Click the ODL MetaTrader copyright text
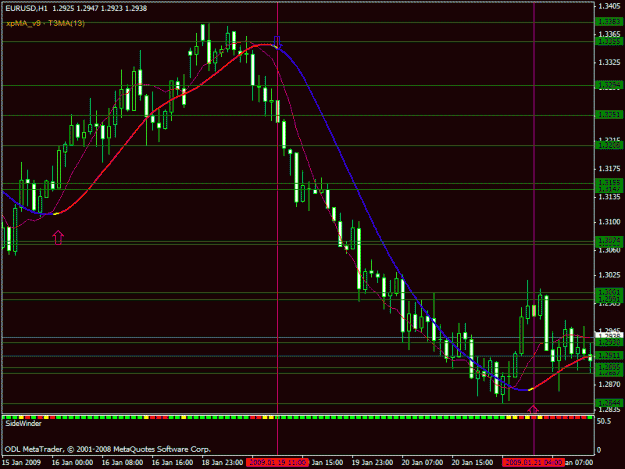This screenshot has height=469, width=625. 108,449
